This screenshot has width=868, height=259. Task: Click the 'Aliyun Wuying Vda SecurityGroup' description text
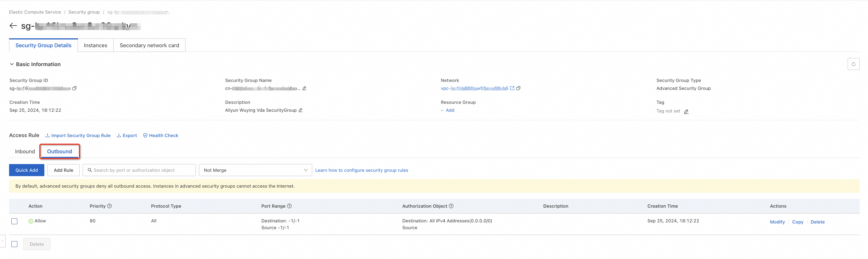[x=261, y=110]
